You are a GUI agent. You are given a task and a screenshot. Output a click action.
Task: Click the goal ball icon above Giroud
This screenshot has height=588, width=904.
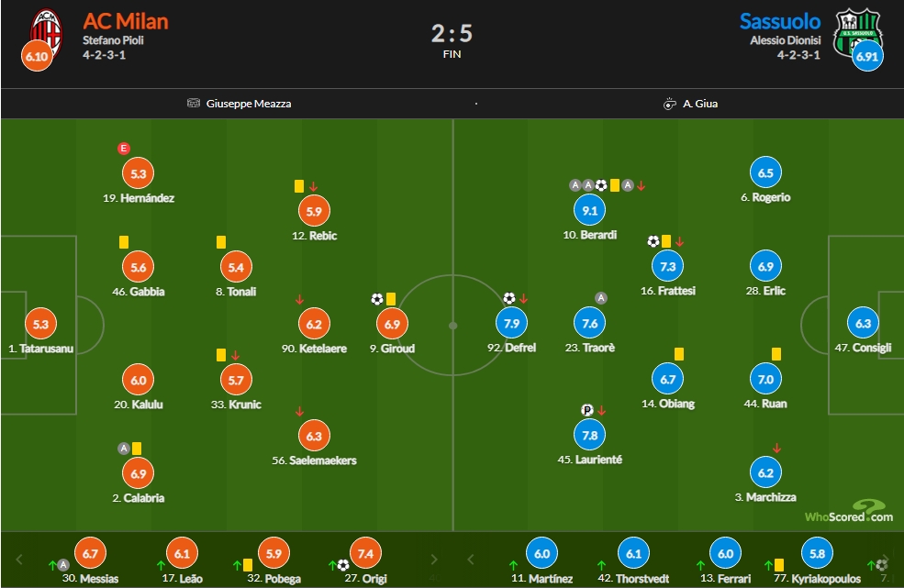click(377, 299)
